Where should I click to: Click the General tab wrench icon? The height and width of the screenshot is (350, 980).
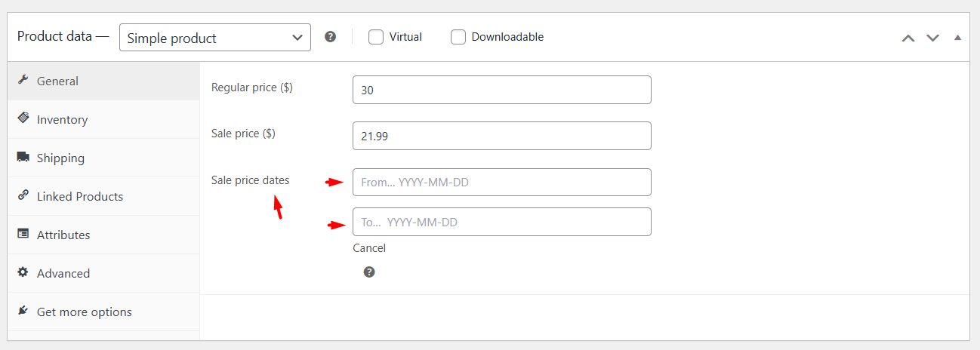tap(23, 80)
